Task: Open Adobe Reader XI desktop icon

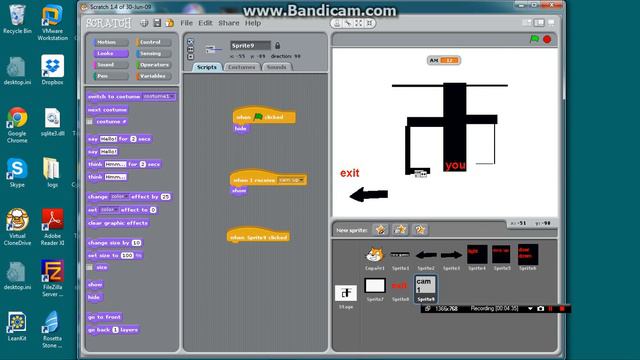Action: (52, 227)
